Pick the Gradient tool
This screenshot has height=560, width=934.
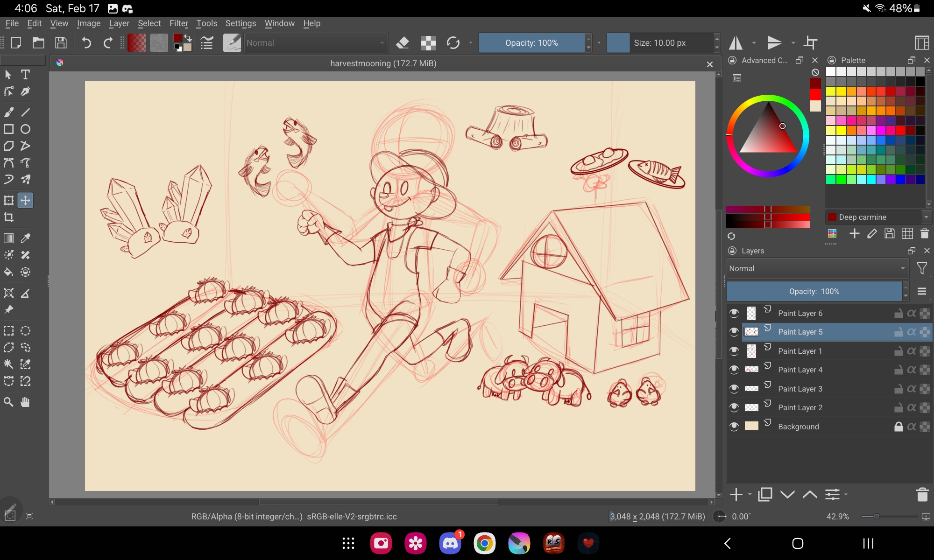point(8,238)
